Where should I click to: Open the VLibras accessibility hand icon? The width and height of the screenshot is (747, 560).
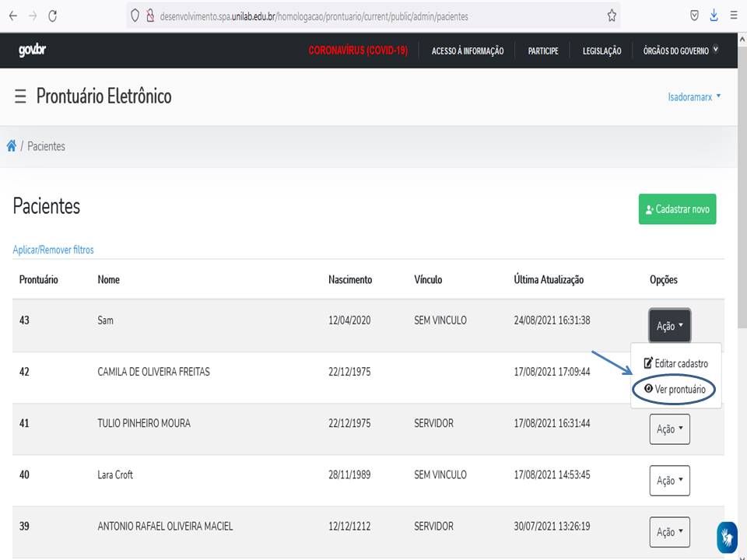[727, 537]
